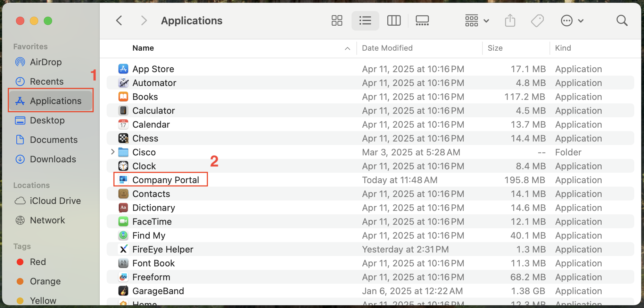Click the 'FireEye Helper' file name
644x308 pixels.
[x=163, y=249]
